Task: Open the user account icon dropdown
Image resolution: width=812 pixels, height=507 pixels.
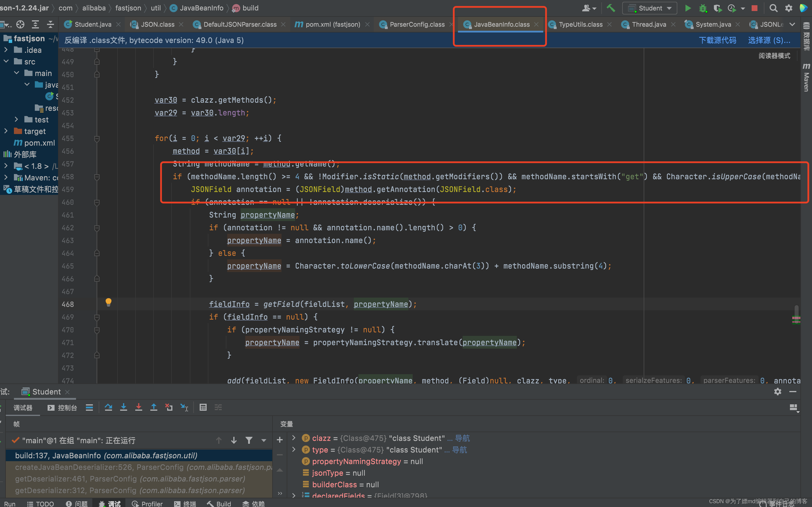Action: pos(589,8)
